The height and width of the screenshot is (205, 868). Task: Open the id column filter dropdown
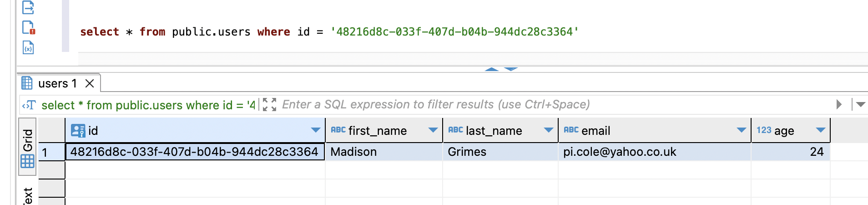[316, 130]
